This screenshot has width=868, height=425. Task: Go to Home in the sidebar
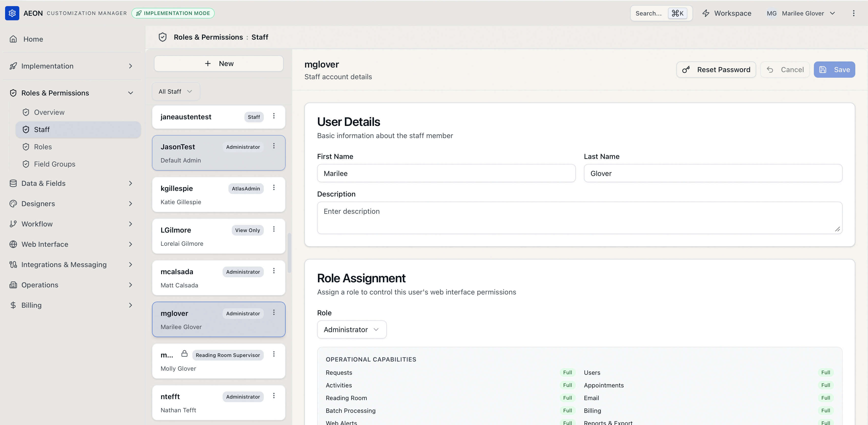(72, 39)
